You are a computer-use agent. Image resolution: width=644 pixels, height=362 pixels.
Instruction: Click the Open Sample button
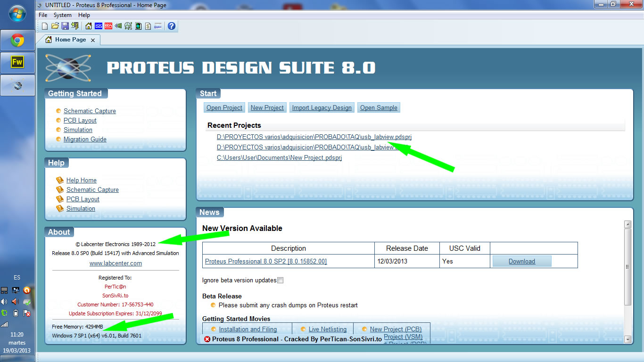[379, 107]
